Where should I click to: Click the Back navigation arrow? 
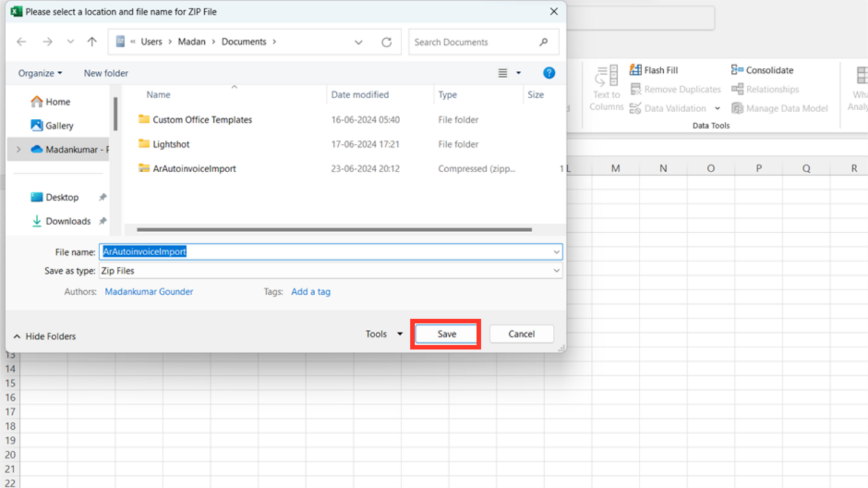[22, 42]
